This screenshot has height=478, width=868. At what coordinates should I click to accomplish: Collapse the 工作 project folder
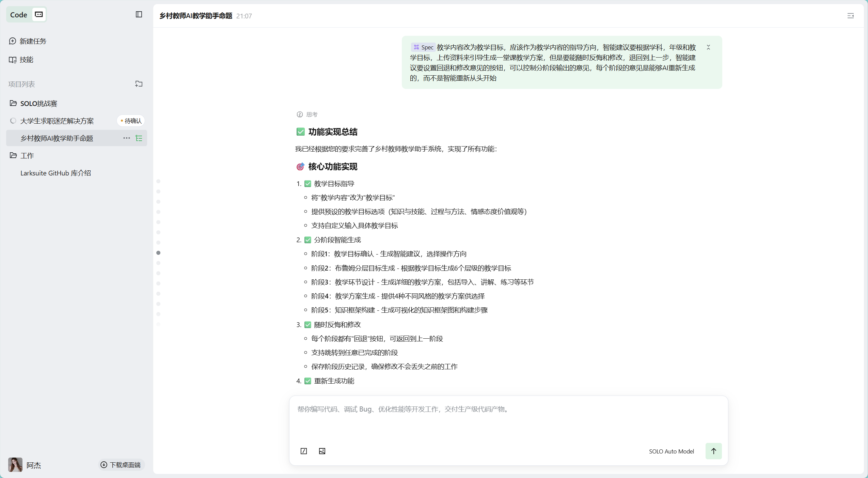coord(14,155)
